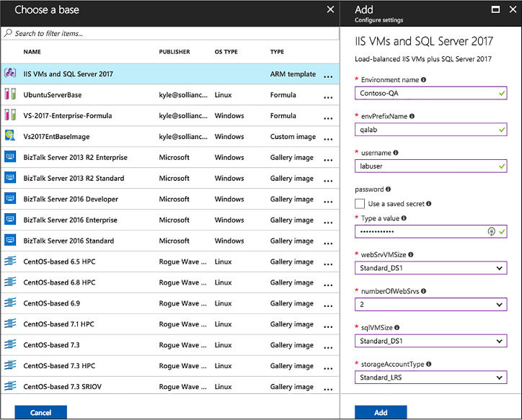Select the BizTalk Server 2016 Enterprise row
Image resolution: width=522 pixels, height=420 pixels.
[x=170, y=220]
